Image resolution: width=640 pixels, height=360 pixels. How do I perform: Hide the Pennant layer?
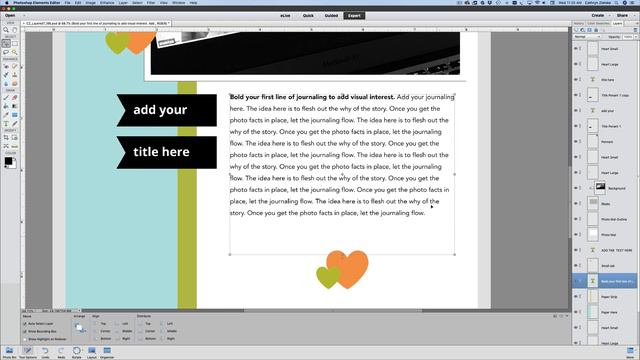(x=576, y=142)
